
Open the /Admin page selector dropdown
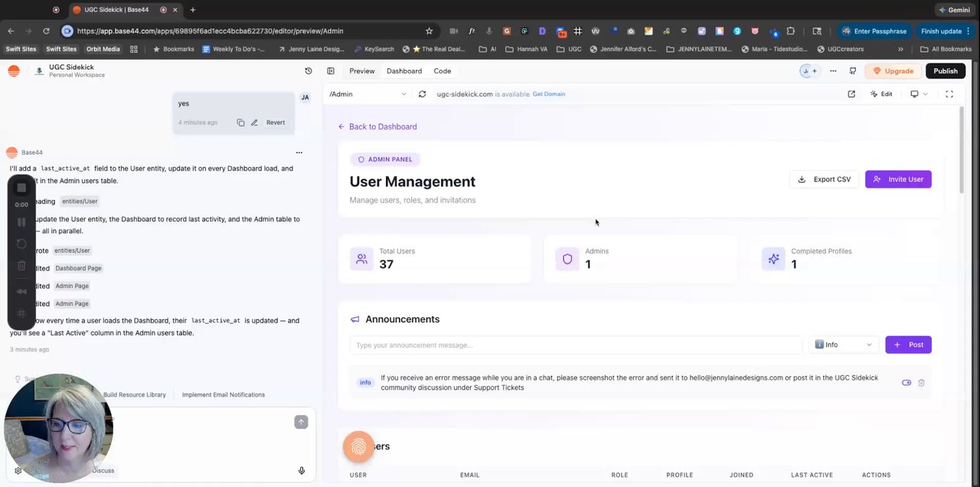point(367,94)
